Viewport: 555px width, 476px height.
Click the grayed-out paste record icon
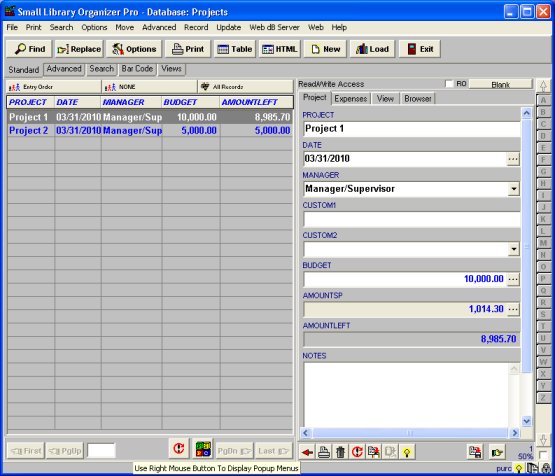pos(390,452)
